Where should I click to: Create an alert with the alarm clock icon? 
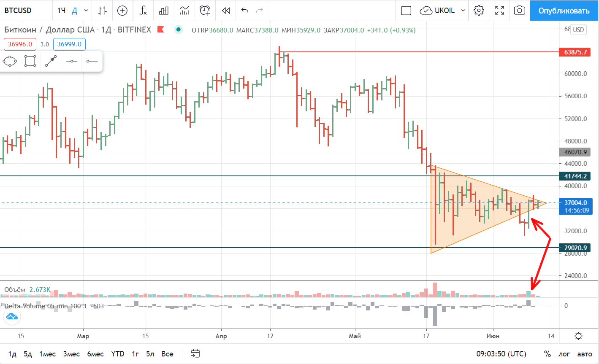point(205,11)
